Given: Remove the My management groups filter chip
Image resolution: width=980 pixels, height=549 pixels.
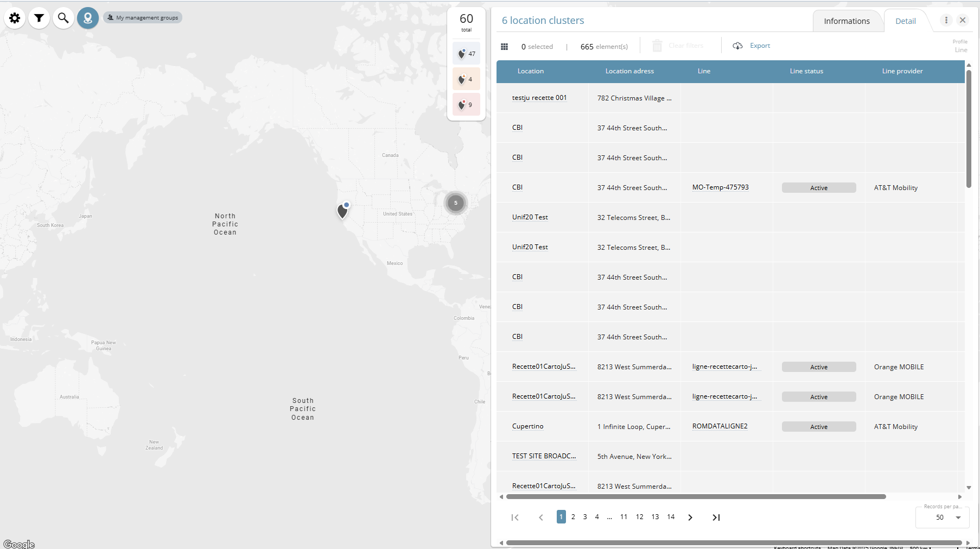Looking at the screenshot, I should (143, 18).
